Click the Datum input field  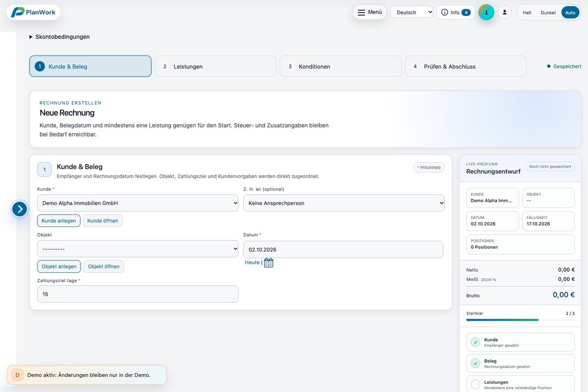pos(343,249)
